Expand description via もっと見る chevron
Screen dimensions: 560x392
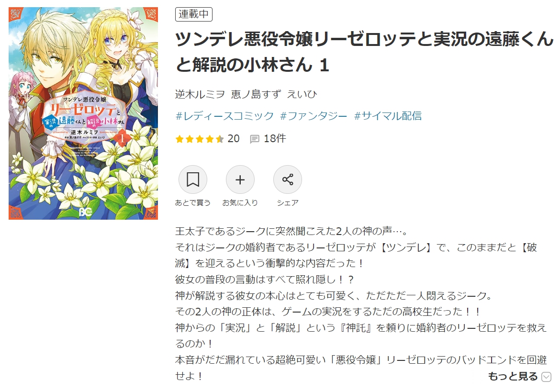pyautogui.click(x=547, y=377)
